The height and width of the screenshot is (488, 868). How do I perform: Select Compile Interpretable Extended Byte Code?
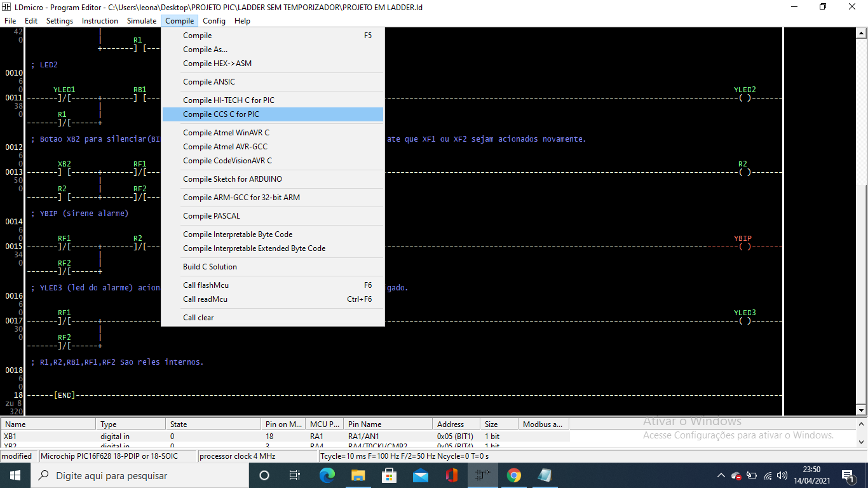(273, 248)
